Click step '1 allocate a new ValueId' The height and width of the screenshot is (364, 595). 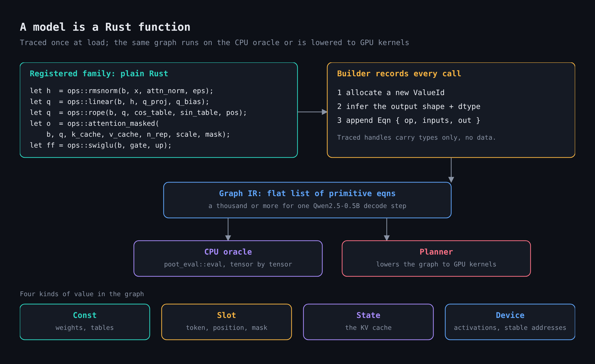[391, 93]
